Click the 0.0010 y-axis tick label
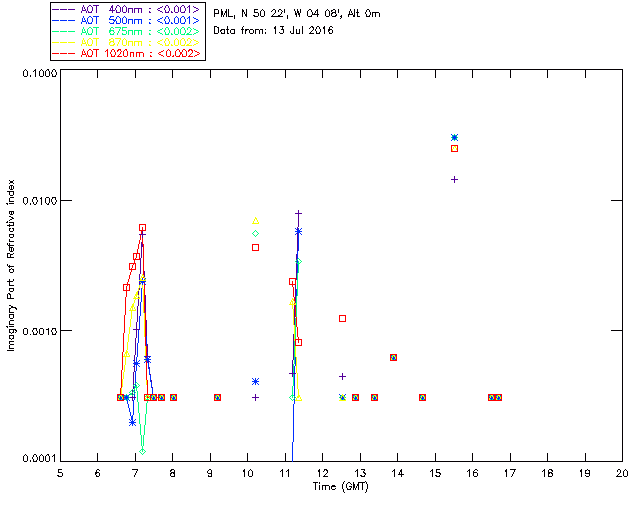Screen dimensions: 640x512 pyautogui.click(x=39, y=331)
